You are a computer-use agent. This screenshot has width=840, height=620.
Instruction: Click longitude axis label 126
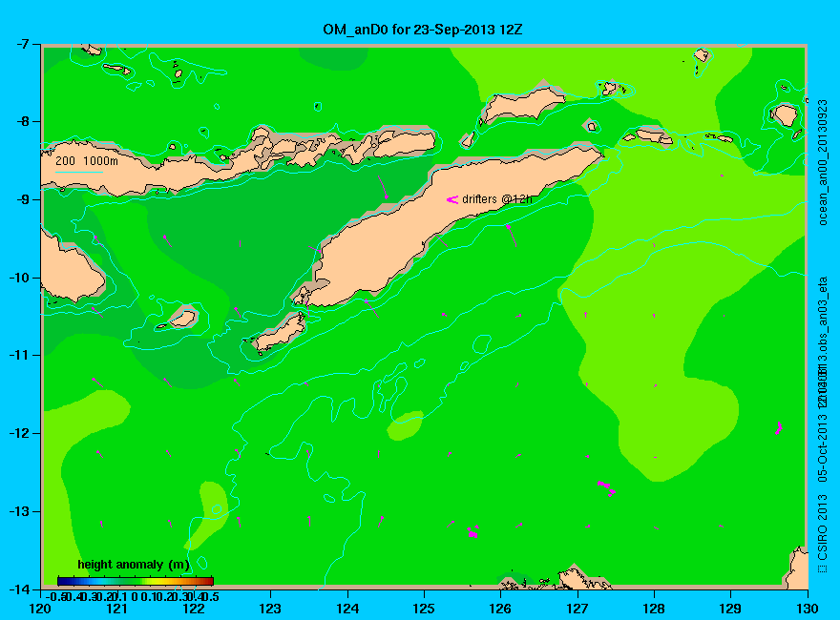tap(500, 609)
